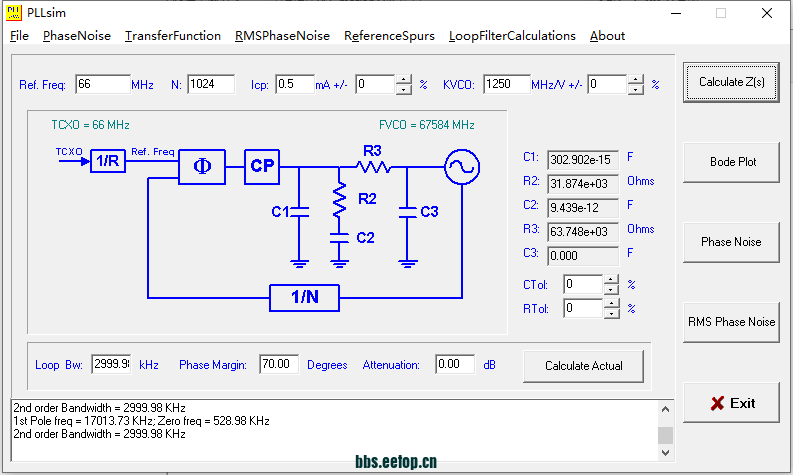Click the Calculate Actual button
Screen dimensions: 793x475
click(584, 366)
